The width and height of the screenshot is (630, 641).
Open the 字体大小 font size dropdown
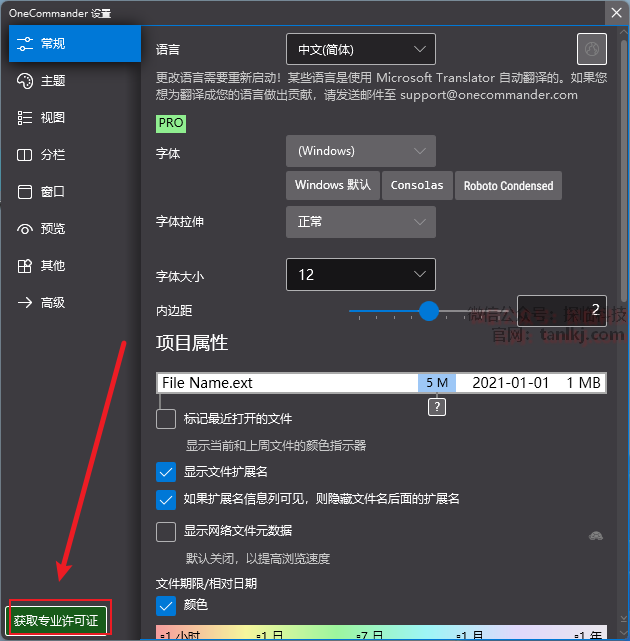pyautogui.click(x=361, y=274)
